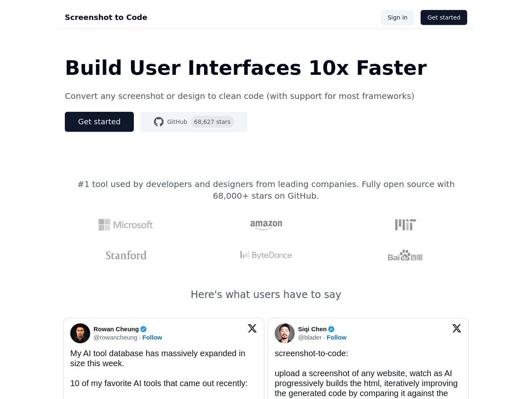Click the Sign in button
This screenshot has height=399, width=532.
click(x=397, y=17)
